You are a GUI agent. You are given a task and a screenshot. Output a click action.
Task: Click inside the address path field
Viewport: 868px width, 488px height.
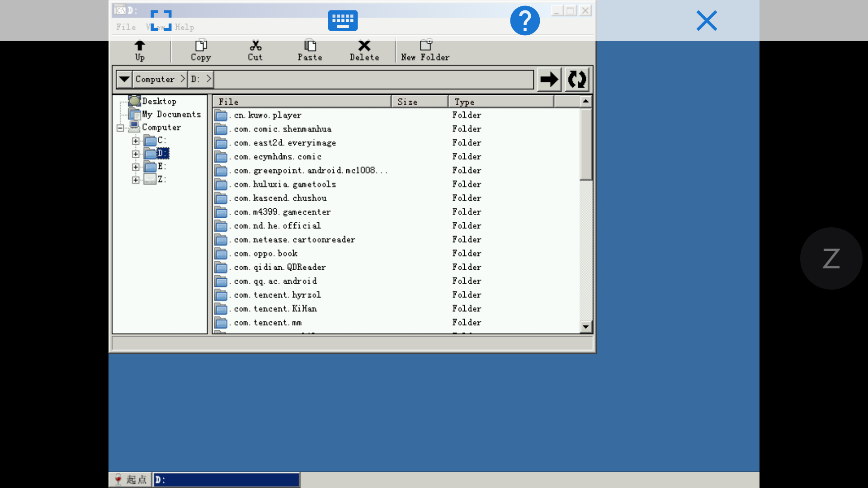(x=374, y=80)
